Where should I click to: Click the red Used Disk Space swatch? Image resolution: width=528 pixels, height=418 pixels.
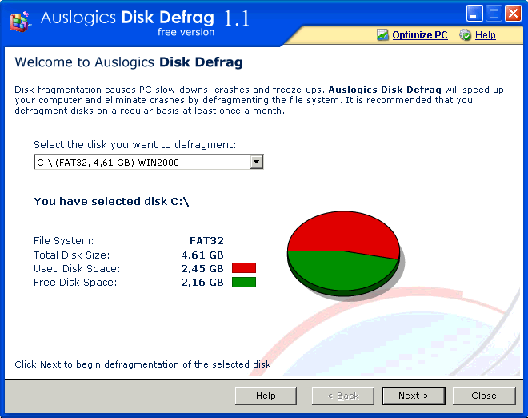pyautogui.click(x=244, y=268)
